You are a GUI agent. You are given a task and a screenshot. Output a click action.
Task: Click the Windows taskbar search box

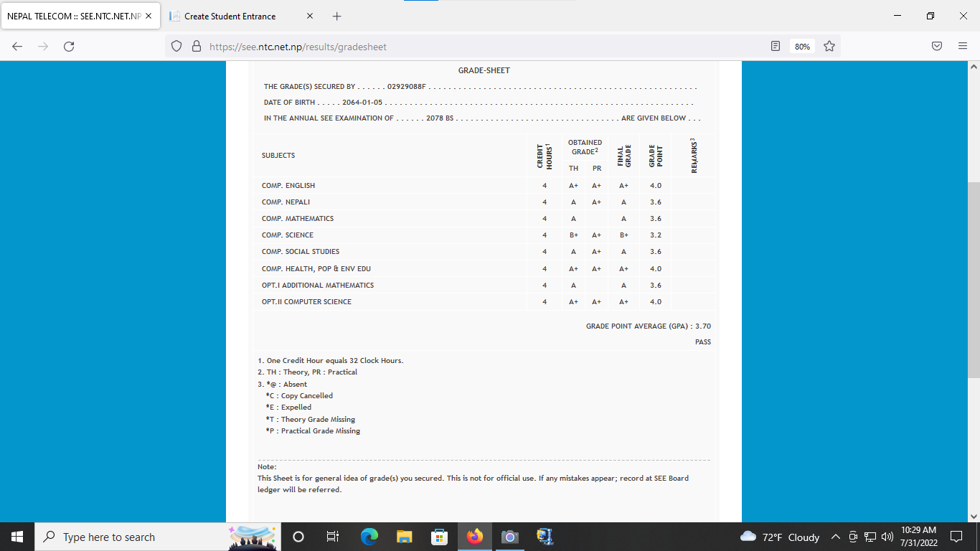pyautogui.click(x=133, y=537)
